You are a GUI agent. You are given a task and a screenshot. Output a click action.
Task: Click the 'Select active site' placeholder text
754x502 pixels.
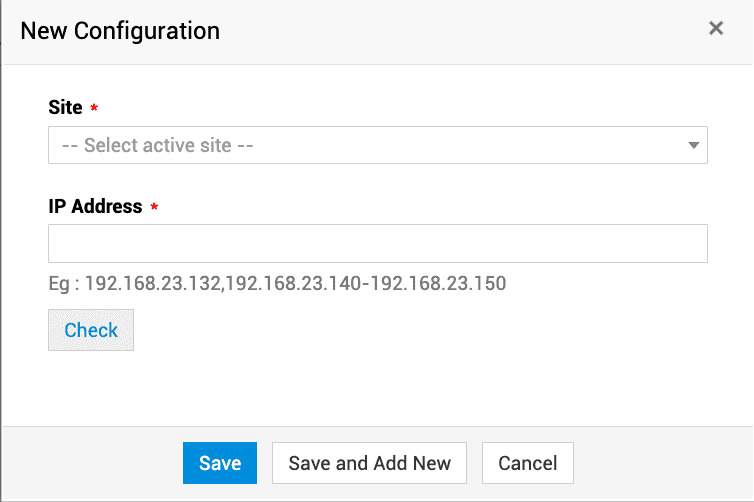(x=158, y=145)
